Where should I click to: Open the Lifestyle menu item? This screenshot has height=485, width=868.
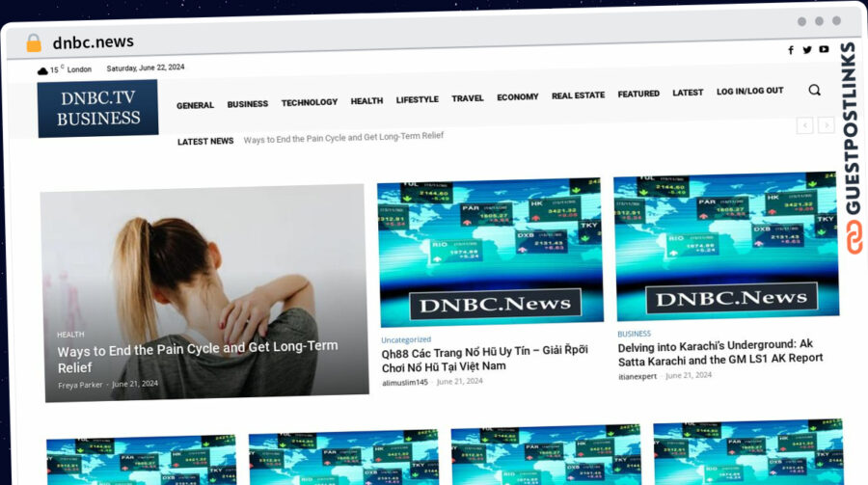(418, 99)
